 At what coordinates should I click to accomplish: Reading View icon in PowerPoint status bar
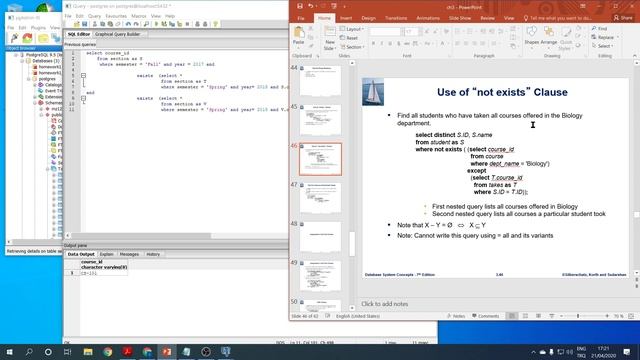[x=538, y=316]
